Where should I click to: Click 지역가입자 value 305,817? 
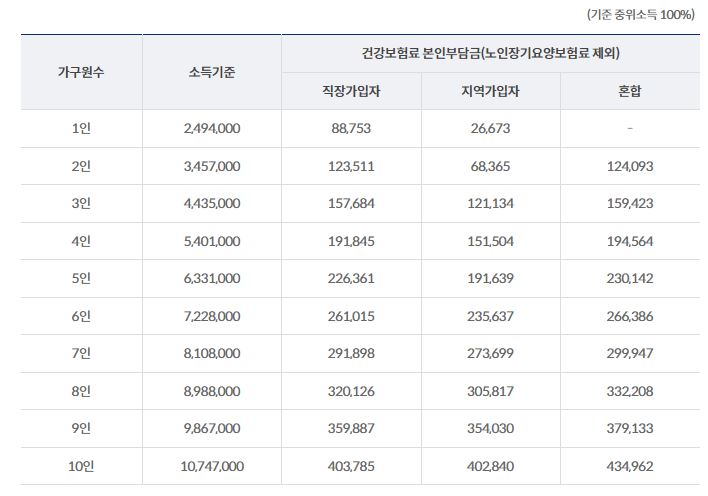[x=490, y=391]
